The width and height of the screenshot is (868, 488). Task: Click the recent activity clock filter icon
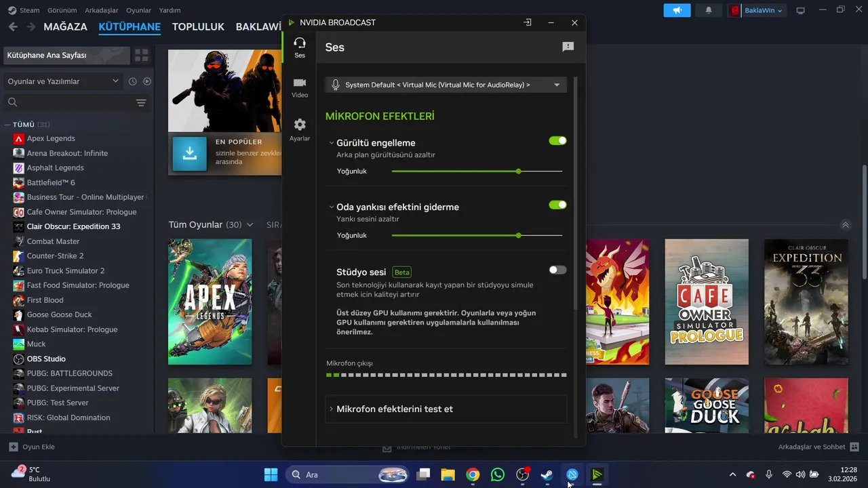pyautogui.click(x=133, y=81)
